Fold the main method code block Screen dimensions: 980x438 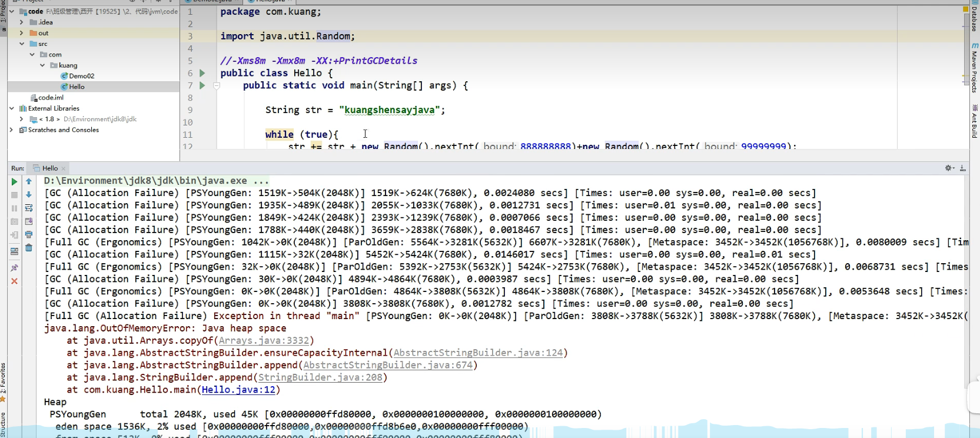click(x=217, y=85)
